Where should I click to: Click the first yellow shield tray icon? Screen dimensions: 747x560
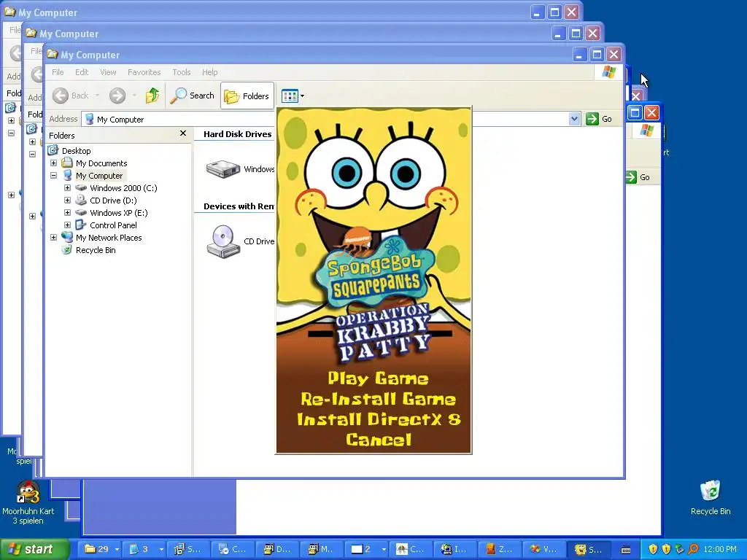click(653, 550)
